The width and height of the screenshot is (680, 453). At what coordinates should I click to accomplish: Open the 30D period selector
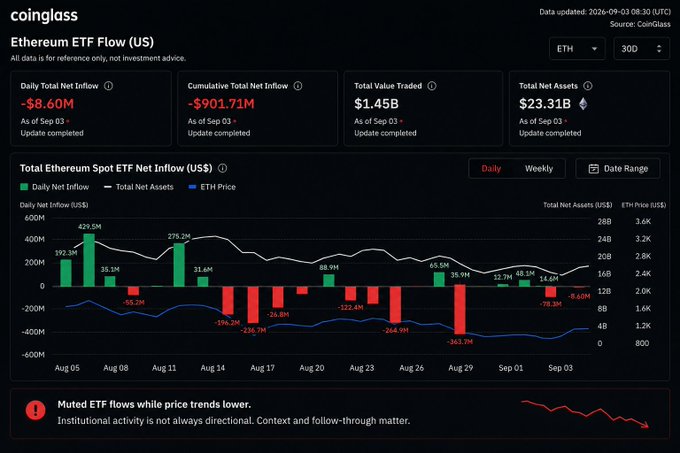pos(642,49)
